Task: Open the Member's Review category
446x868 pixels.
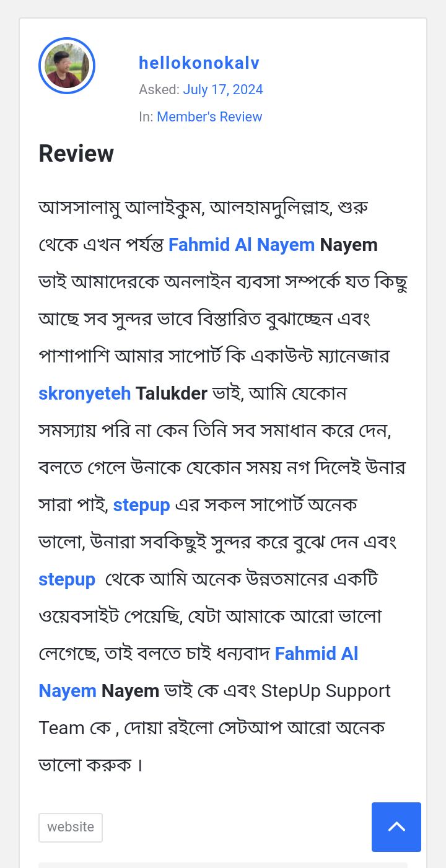Action: pos(209,116)
